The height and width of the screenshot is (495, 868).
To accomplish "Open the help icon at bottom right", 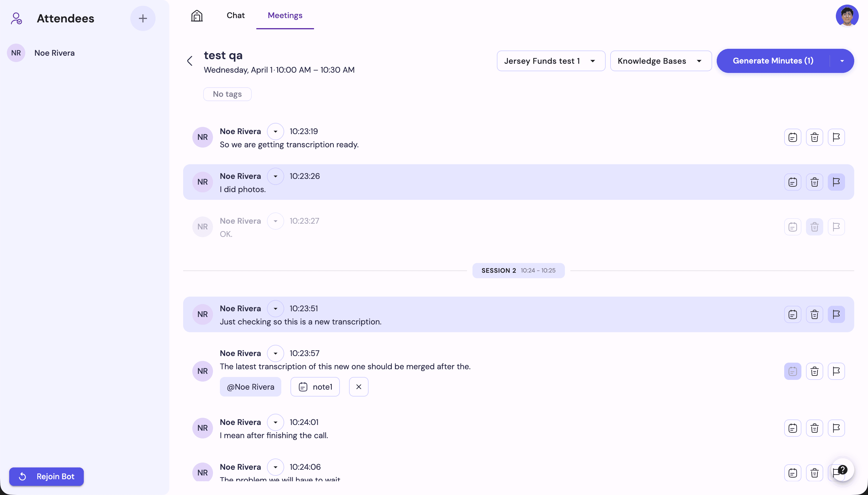I will (843, 469).
